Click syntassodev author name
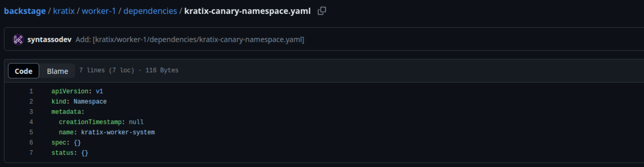This screenshot has height=167, width=644. pos(49,39)
